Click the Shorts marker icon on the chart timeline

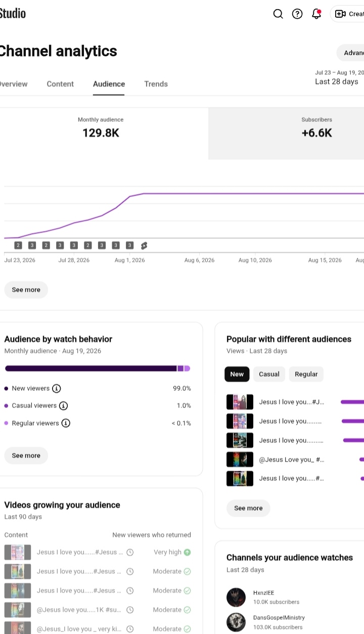coord(144,245)
